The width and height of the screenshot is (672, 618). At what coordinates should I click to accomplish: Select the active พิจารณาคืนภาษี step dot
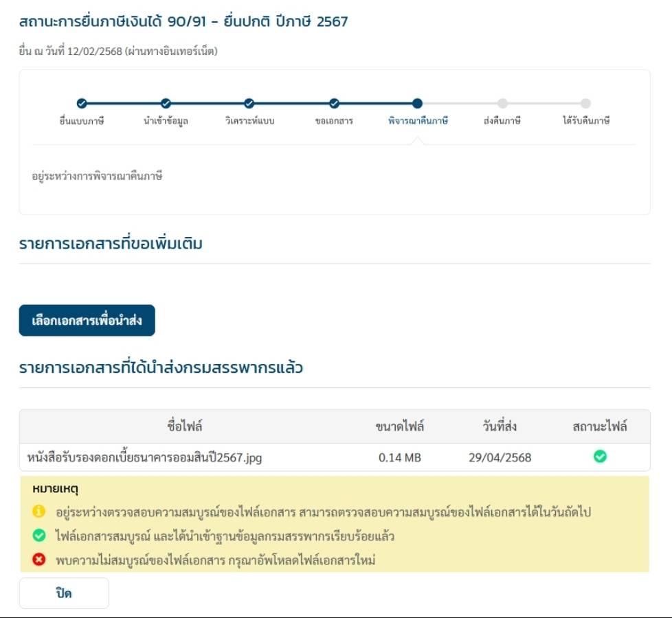pos(418,103)
